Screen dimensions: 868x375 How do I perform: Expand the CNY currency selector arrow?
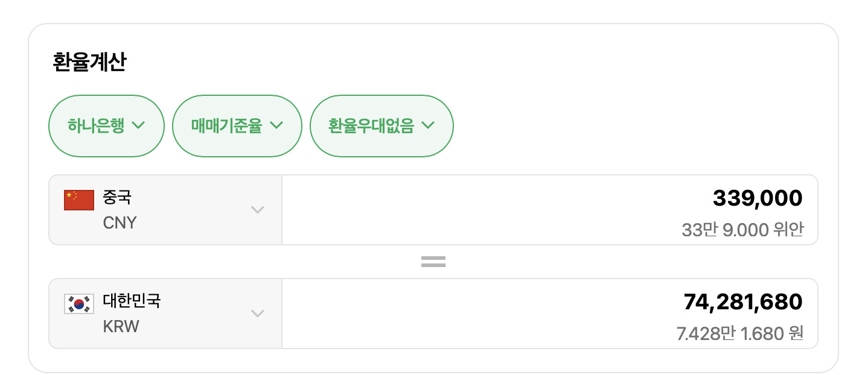pos(258,210)
